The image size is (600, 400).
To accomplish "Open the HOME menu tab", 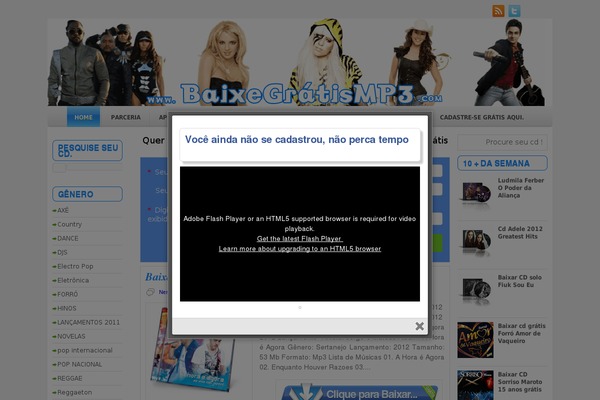I will (83, 117).
